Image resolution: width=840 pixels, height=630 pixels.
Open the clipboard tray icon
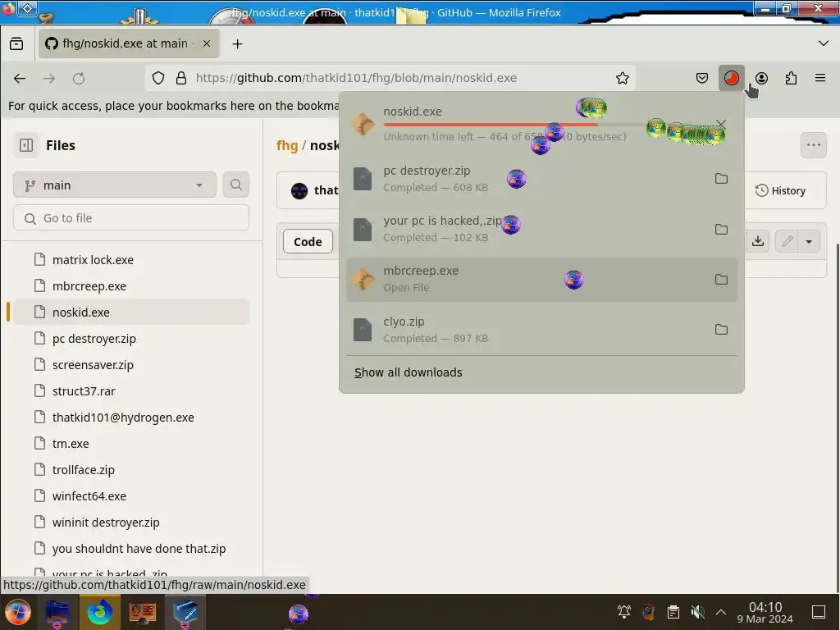pyautogui.click(x=673, y=612)
